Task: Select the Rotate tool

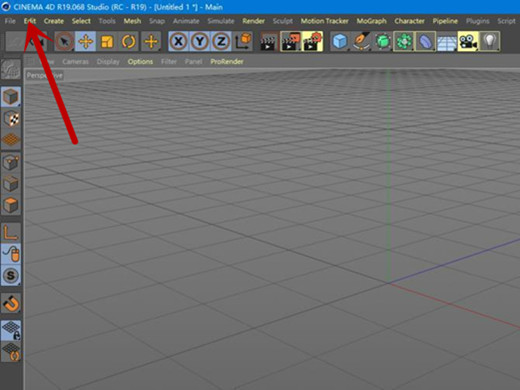Action: 128,42
